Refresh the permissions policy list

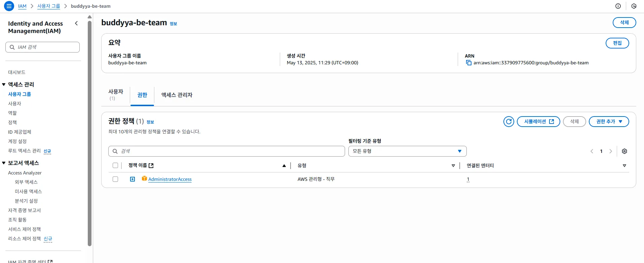[509, 122]
